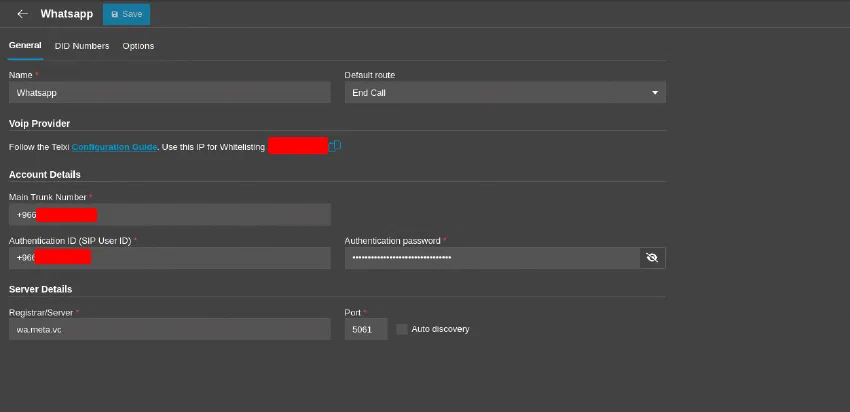Image resolution: width=850 pixels, height=412 pixels.
Task: Click the Save button
Action: (x=126, y=14)
